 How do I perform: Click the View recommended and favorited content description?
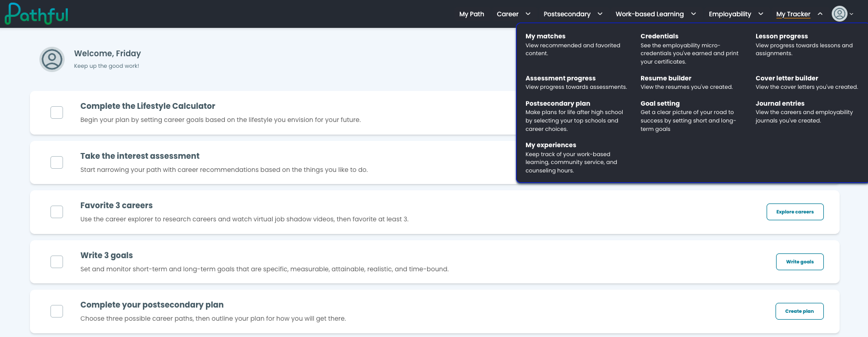pos(573,49)
